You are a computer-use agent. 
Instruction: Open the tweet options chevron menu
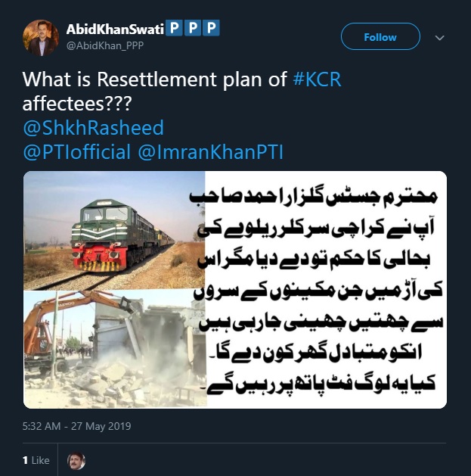point(439,38)
